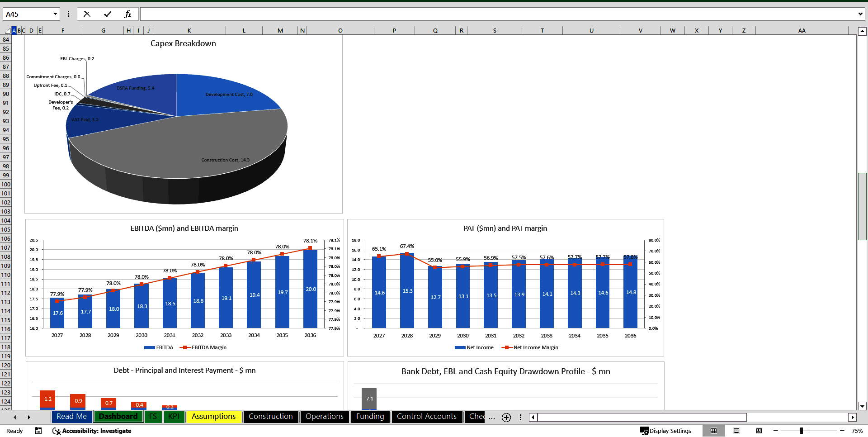Select row header 100

tap(5, 185)
